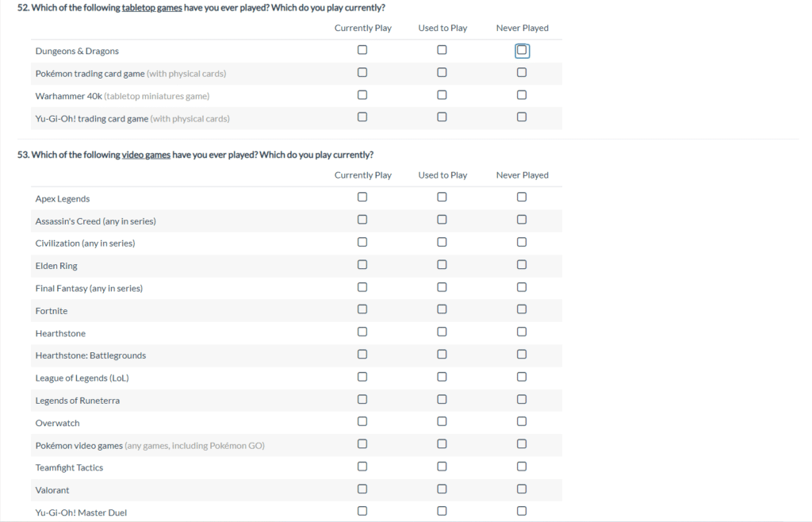Select Currently Play for Elden Ring
Viewport: 812px width, 522px height.
click(362, 264)
